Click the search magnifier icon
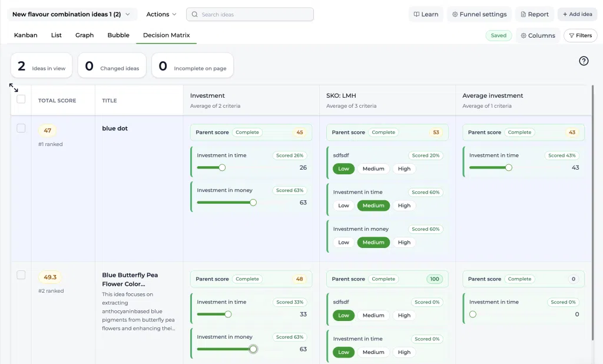Viewport: 603px width, 364px height. [194, 14]
